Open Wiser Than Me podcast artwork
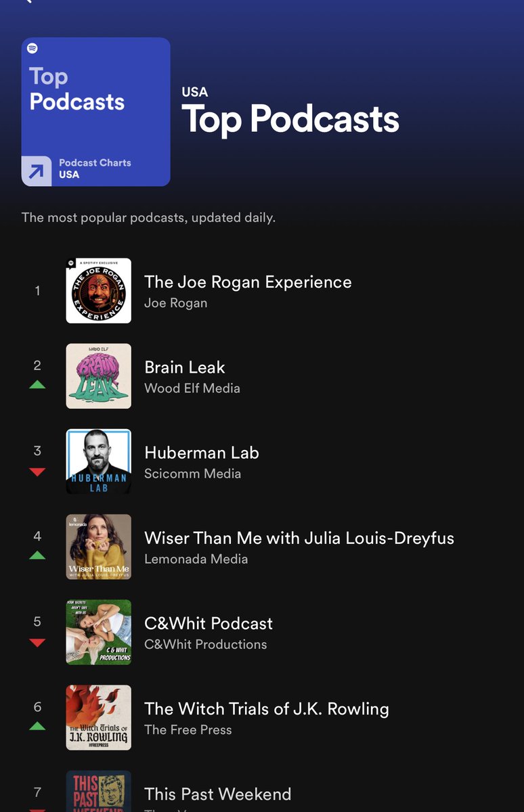524x812 pixels. pos(99,546)
